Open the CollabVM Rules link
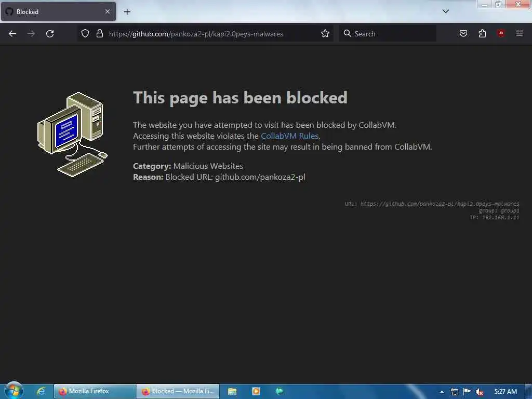532x399 pixels. click(289, 136)
